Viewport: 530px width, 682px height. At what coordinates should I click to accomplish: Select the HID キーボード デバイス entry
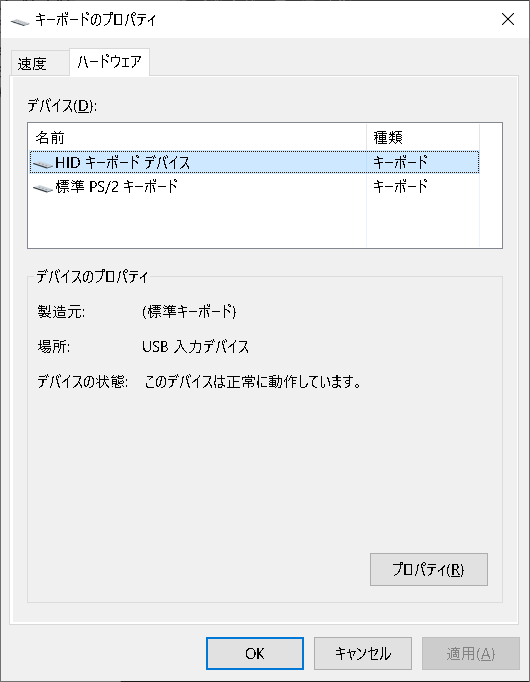pos(254,162)
